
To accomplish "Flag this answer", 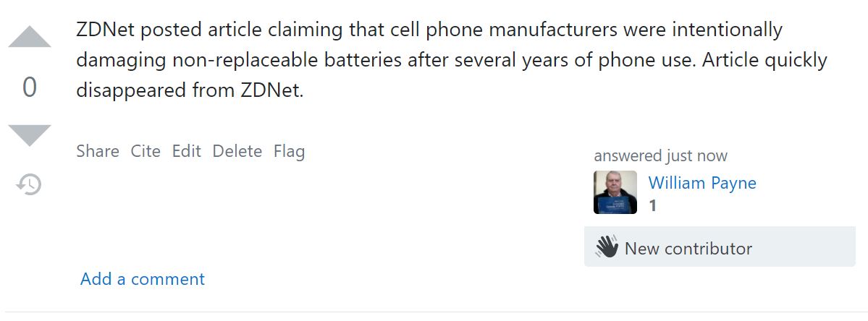I will pyautogui.click(x=289, y=151).
